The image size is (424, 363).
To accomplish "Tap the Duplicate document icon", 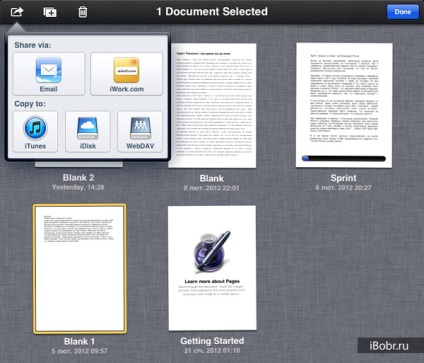I will click(50, 12).
